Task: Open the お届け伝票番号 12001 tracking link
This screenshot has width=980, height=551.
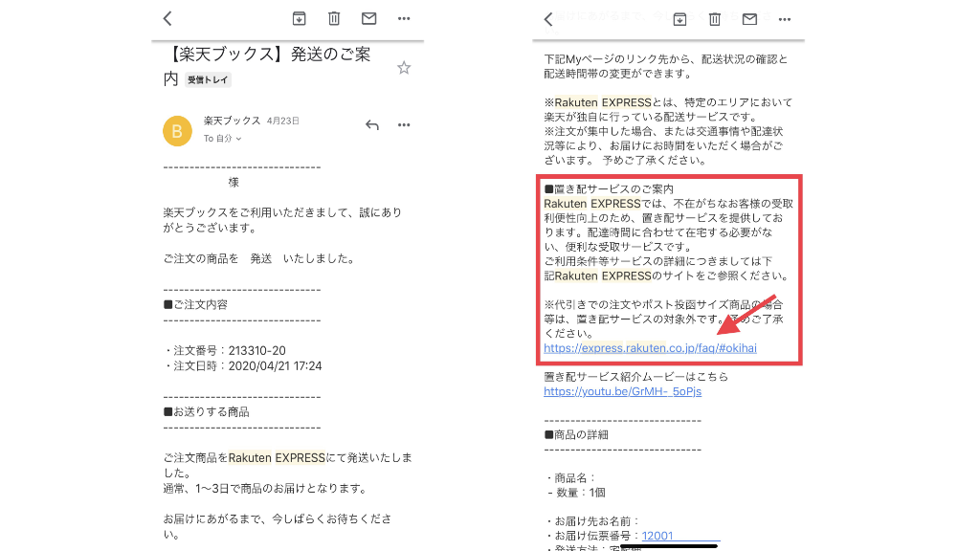Action: [658, 537]
